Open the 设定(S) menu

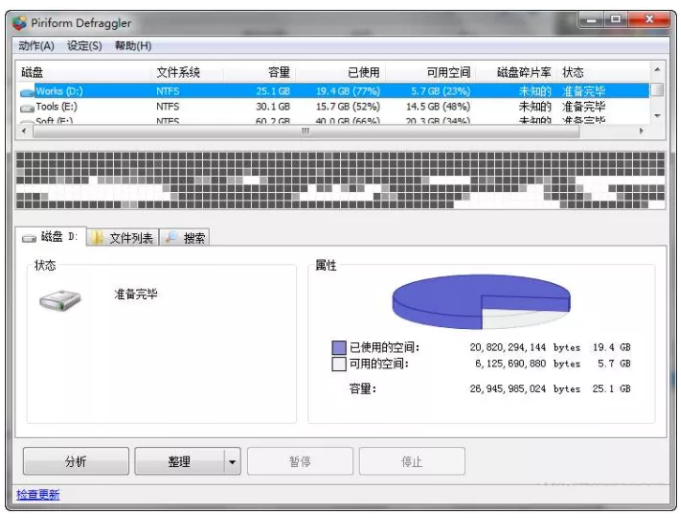[x=84, y=46]
